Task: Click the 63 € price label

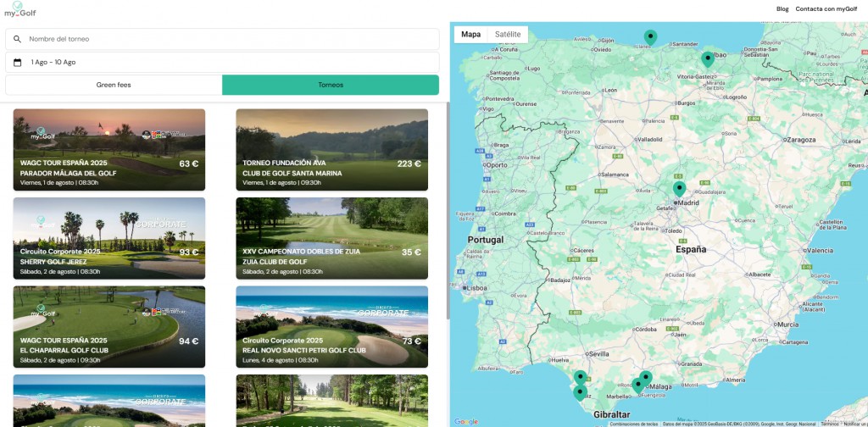Action: pos(189,164)
